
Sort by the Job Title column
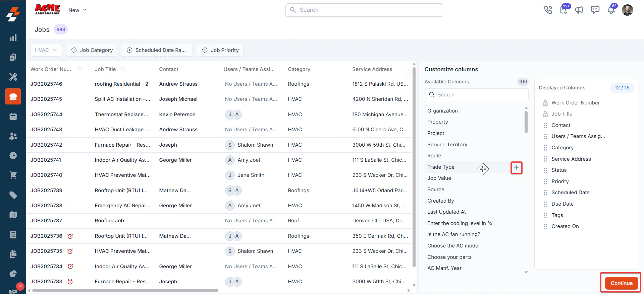tap(122, 69)
